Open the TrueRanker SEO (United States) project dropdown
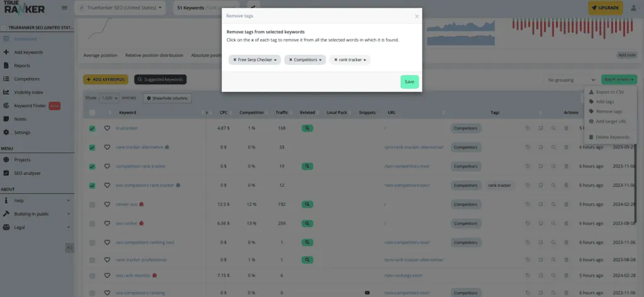This screenshot has width=644, height=297. tap(120, 8)
